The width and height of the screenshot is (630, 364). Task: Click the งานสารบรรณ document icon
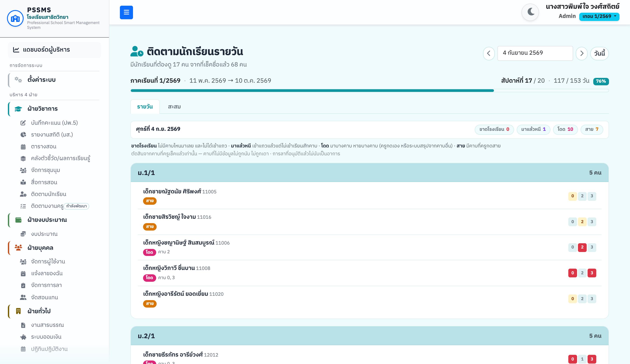click(23, 325)
